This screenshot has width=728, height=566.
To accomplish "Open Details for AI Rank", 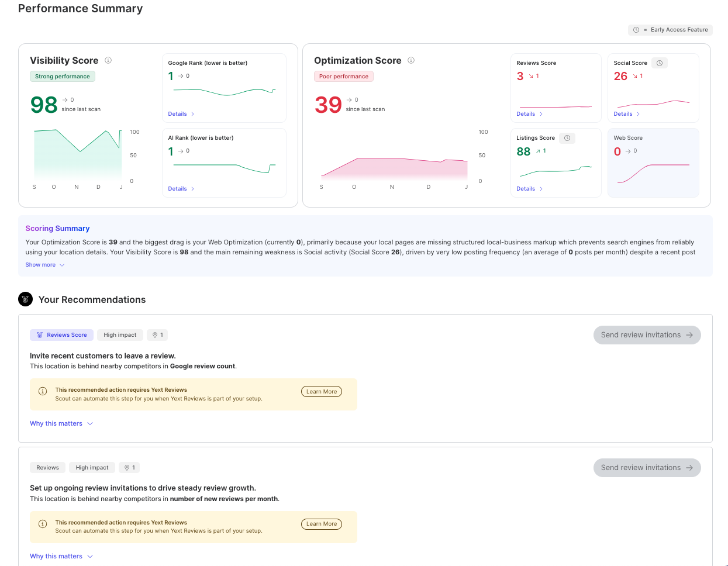I will [181, 189].
